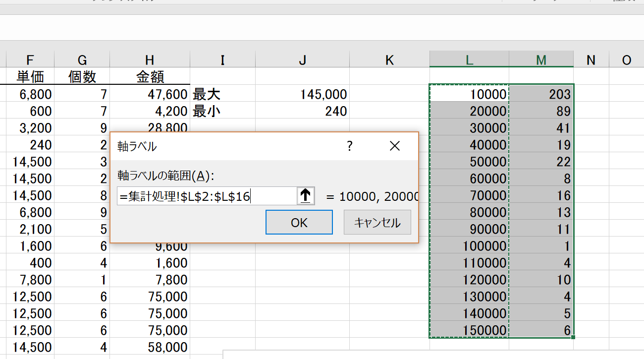This screenshot has height=359, width=644.
Task: Select column M header
Action: tap(541, 60)
